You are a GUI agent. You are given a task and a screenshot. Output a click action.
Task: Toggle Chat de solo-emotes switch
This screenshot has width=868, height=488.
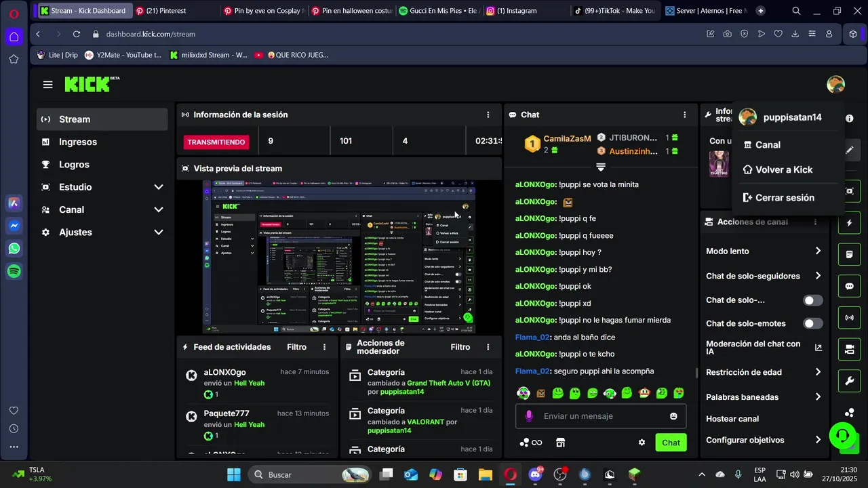(x=813, y=323)
